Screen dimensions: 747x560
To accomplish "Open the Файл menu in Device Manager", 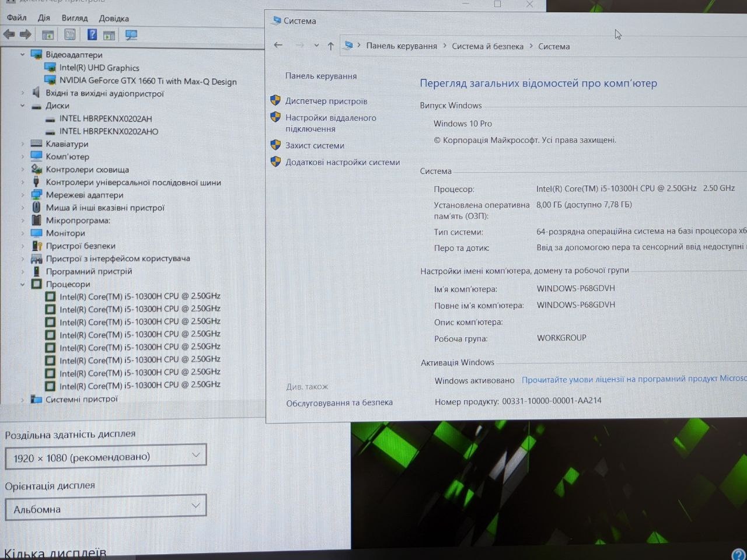I will pyautogui.click(x=16, y=17).
